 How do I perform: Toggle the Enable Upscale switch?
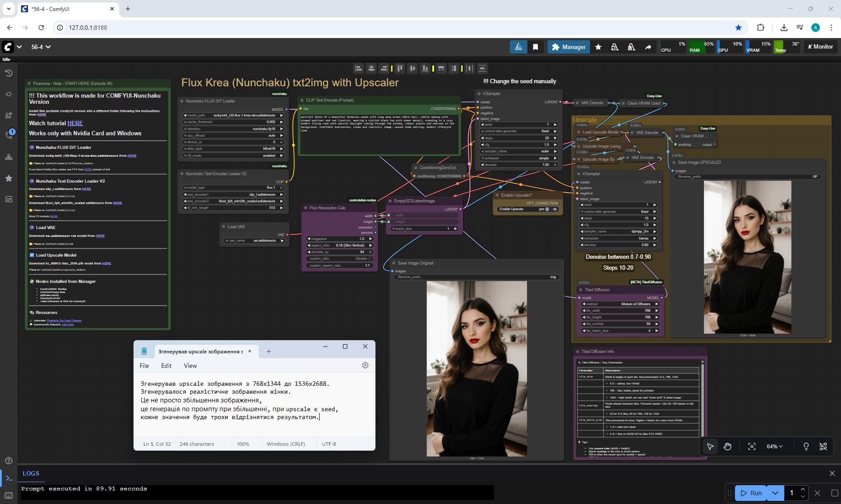tap(547, 209)
